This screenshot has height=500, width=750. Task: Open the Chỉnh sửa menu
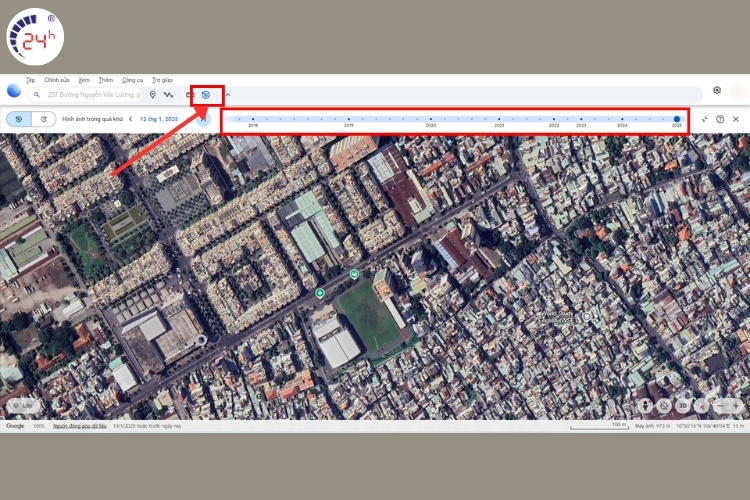tap(56, 80)
